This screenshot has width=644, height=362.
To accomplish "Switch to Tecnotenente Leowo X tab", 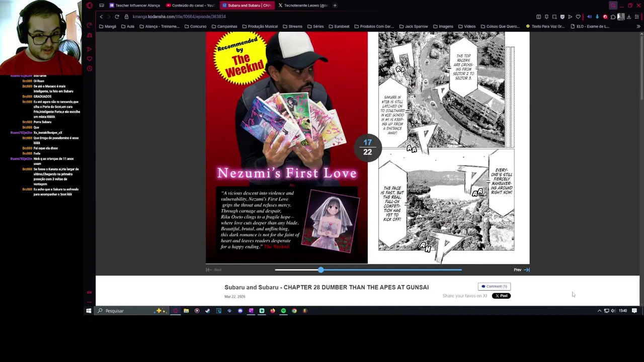I will click(x=303, y=6).
